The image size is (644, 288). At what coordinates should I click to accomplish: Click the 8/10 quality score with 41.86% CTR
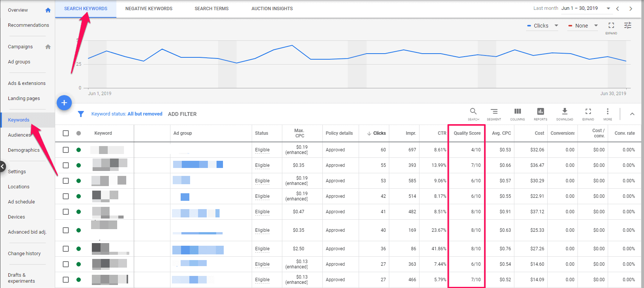coord(476,249)
